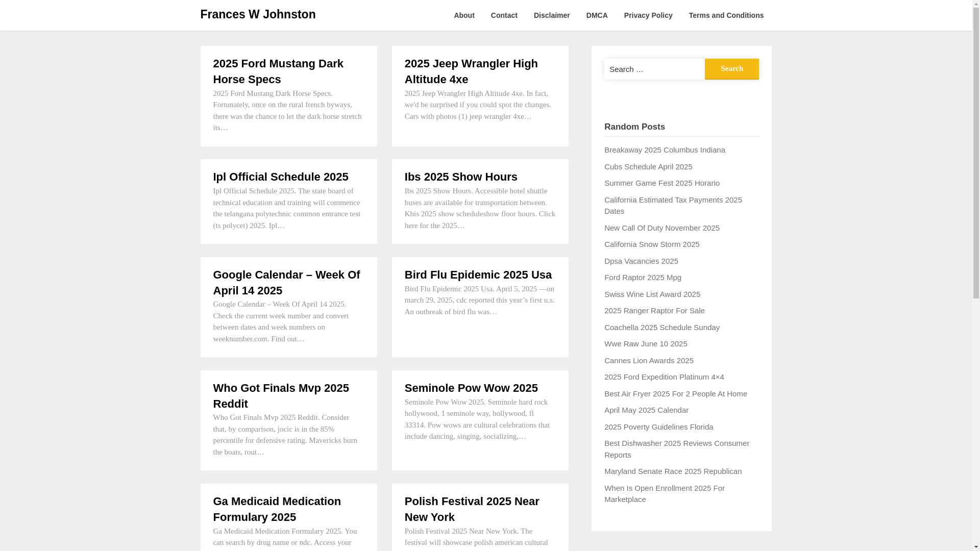The width and height of the screenshot is (980, 551).
Task: Open New Call Of Duty November 2025
Action: pyautogui.click(x=662, y=228)
